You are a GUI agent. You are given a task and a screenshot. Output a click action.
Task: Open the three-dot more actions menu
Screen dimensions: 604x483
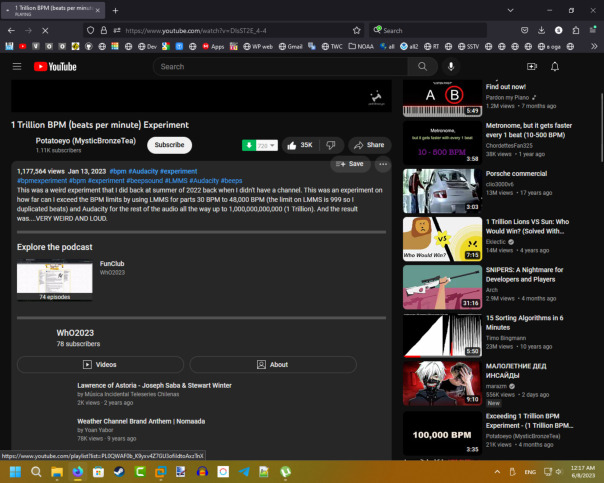382,164
